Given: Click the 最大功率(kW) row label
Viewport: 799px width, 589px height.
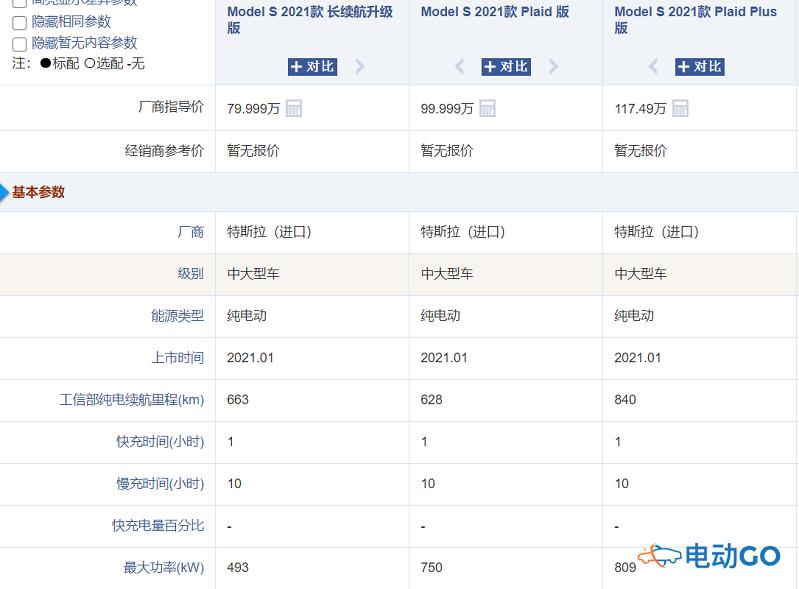Looking at the screenshot, I should 164,567.
